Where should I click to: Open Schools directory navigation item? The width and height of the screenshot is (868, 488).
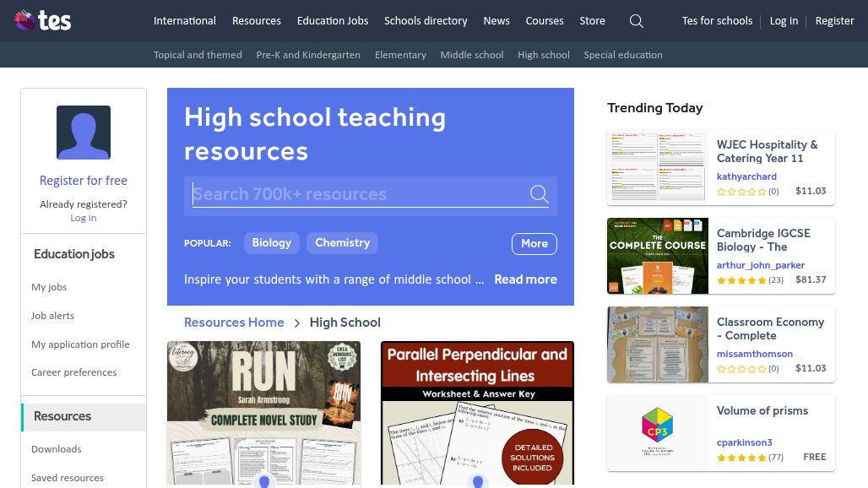pyautogui.click(x=426, y=21)
